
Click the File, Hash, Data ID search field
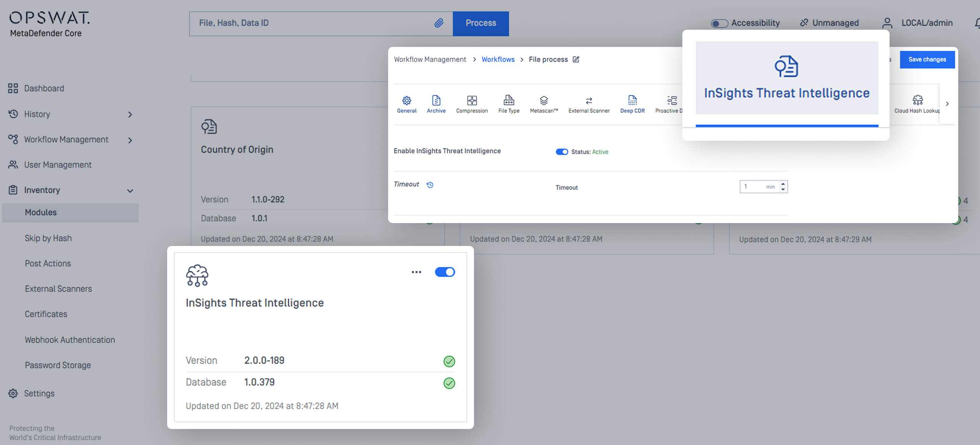tap(305, 23)
